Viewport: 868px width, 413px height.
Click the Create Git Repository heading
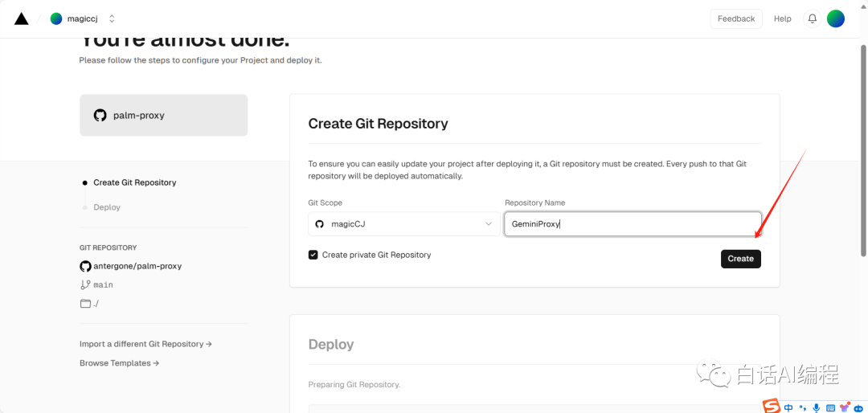pyautogui.click(x=378, y=124)
